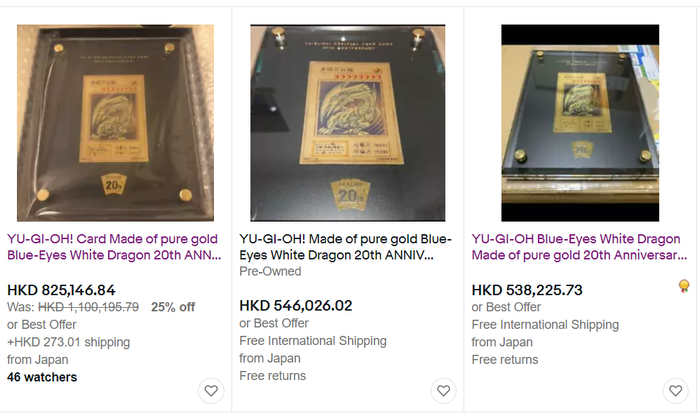Open the "YU-GI-OH Blue-Eyes White Dragon Made of pure gold" title
This screenshot has height=413, width=700.
click(579, 247)
